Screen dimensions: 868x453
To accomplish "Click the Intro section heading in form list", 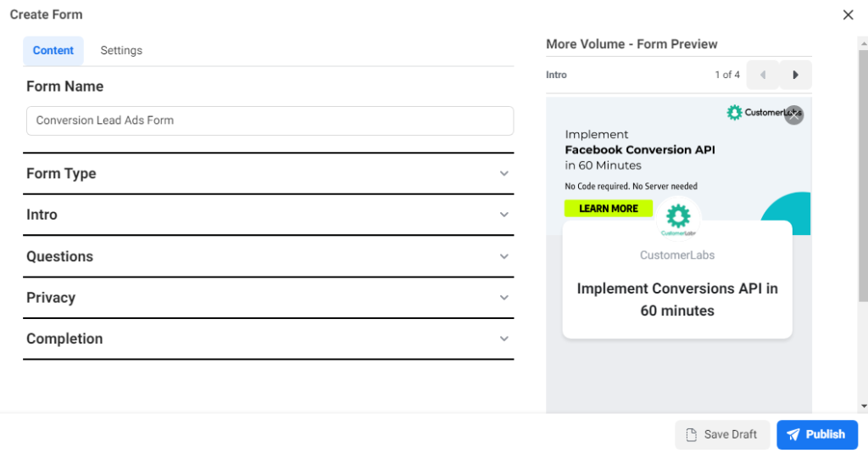I will pyautogui.click(x=42, y=215).
